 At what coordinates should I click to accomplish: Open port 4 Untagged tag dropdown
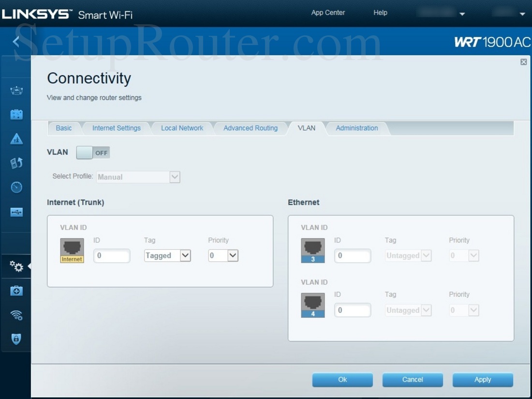408,310
